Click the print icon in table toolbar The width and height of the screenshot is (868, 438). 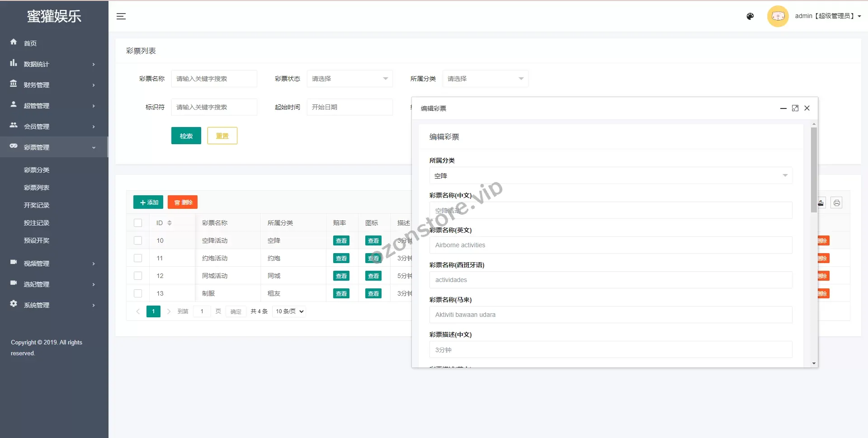pyautogui.click(x=836, y=203)
